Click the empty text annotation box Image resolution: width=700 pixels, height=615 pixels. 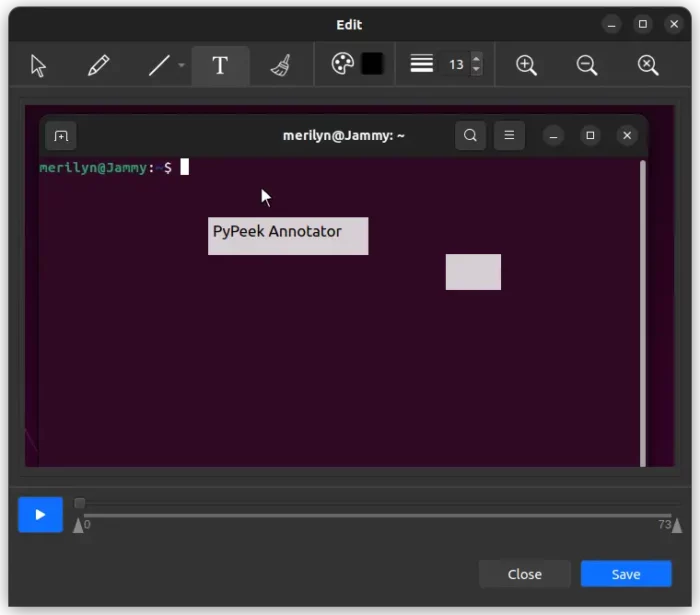[x=473, y=272]
